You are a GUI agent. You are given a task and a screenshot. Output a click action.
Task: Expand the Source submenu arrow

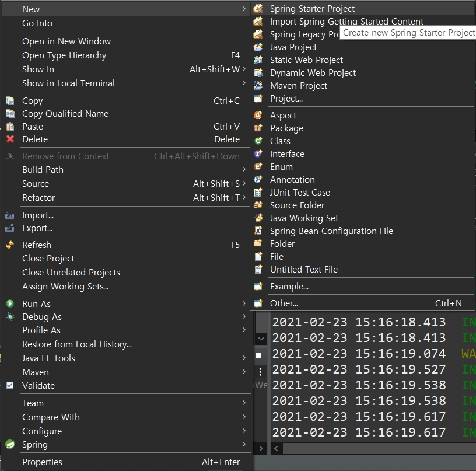pos(244,183)
